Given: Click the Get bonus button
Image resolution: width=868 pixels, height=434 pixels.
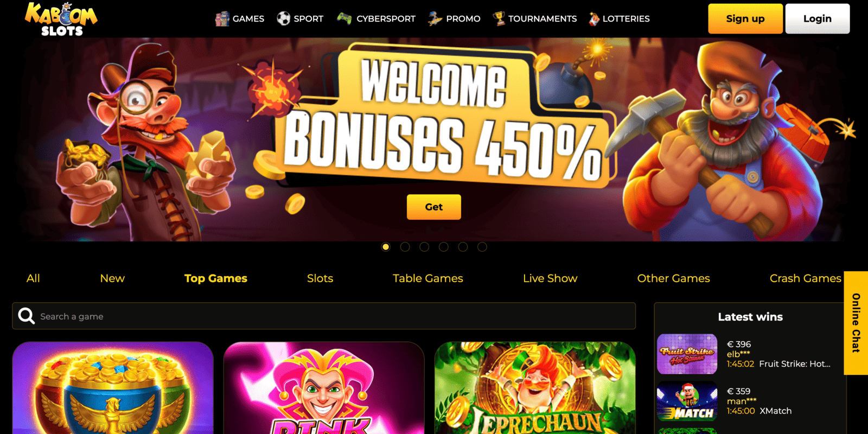Looking at the screenshot, I should tap(434, 207).
